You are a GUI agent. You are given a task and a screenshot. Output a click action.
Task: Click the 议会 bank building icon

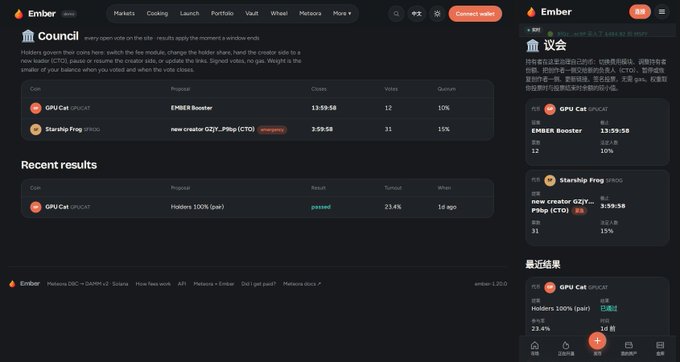pyautogui.click(x=533, y=45)
